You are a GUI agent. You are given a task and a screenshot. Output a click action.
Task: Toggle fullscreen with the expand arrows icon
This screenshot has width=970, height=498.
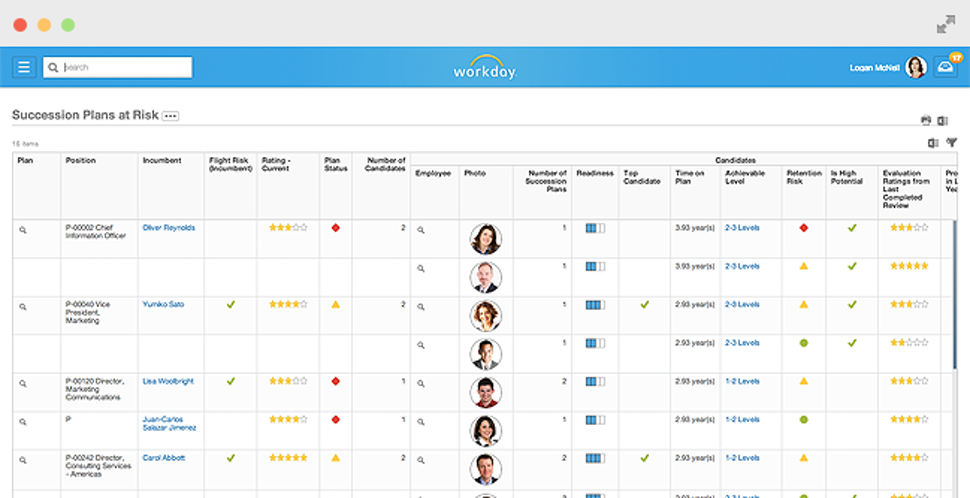(945, 24)
